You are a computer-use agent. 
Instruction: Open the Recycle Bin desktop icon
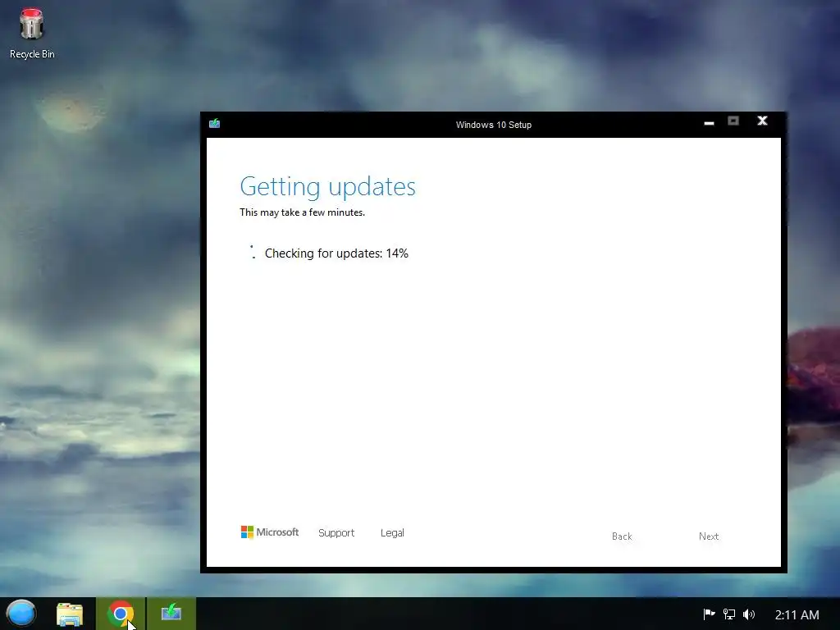tap(32, 33)
